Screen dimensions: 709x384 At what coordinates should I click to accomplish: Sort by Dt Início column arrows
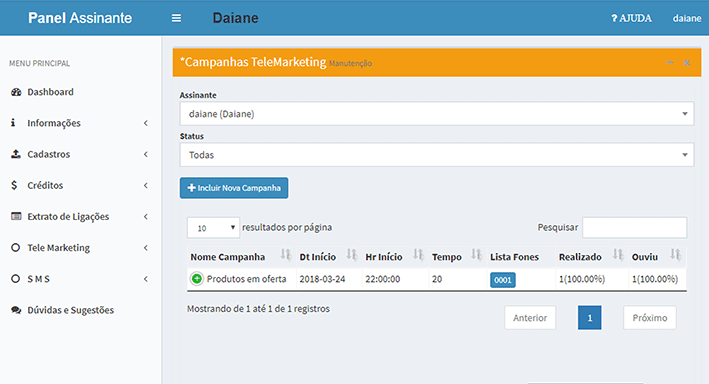click(x=352, y=255)
